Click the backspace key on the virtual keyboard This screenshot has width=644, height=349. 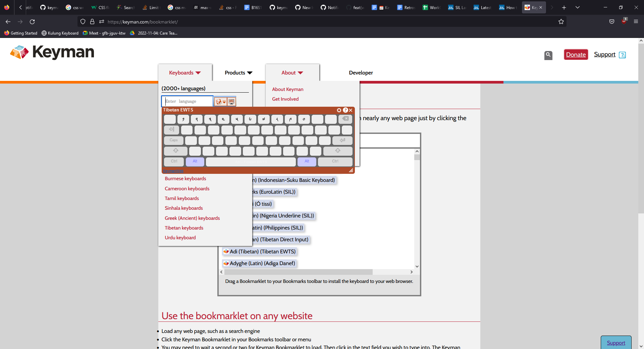click(345, 119)
